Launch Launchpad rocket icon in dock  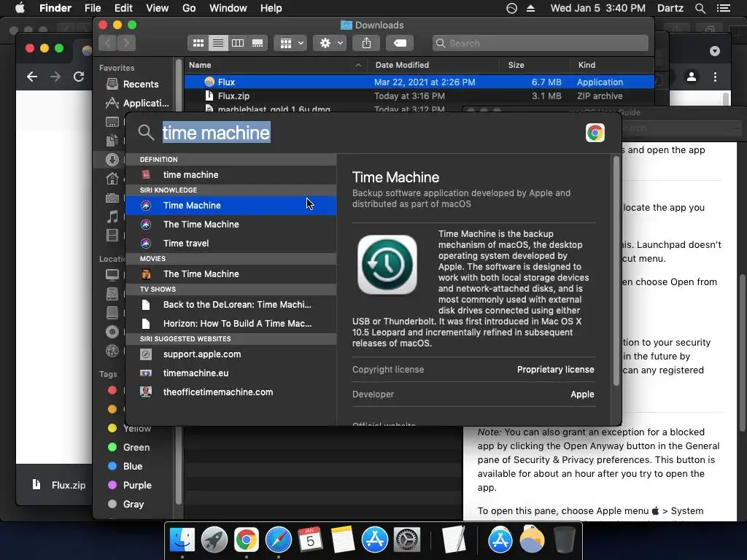pyautogui.click(x=214, y=540)
